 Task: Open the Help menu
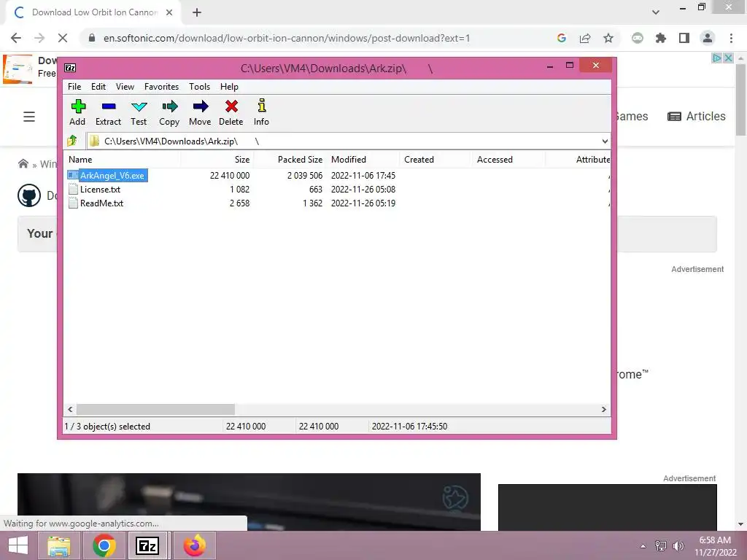pyautogui.click(x=229, y=87)
